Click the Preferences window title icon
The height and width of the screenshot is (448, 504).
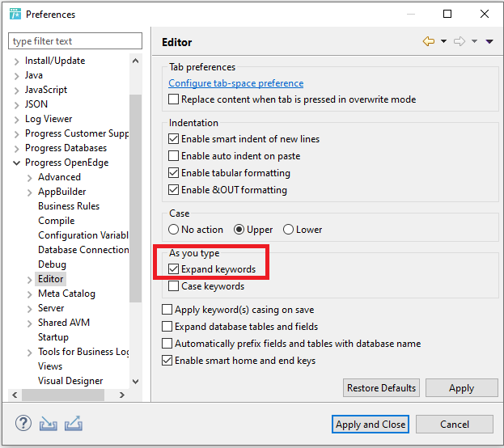point(15,14)
